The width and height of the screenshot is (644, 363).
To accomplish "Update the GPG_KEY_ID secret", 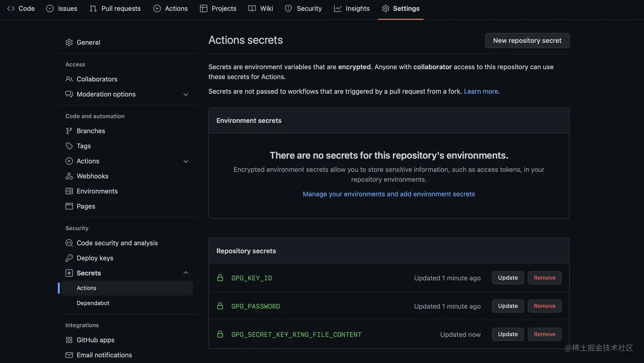I will click(508, 278).
